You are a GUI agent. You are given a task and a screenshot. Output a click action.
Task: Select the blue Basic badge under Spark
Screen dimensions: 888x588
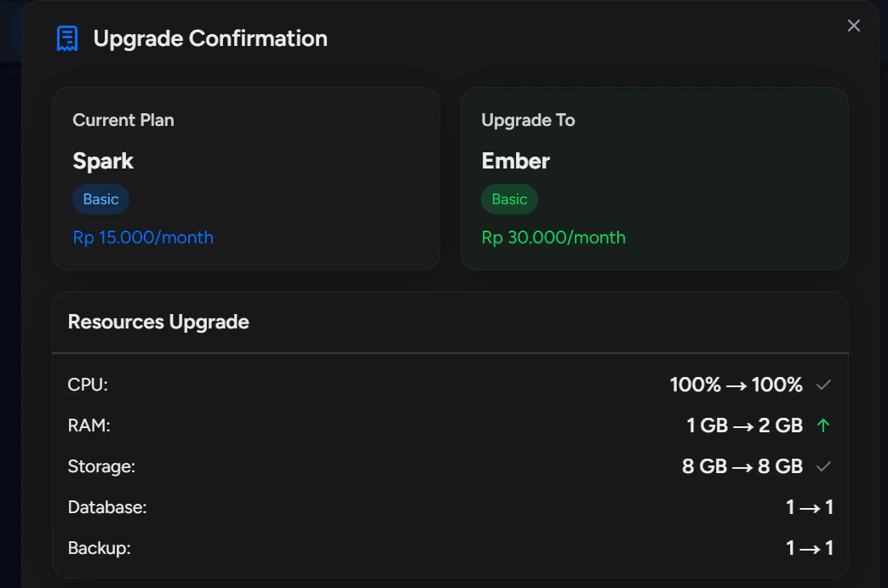point(100,199)
